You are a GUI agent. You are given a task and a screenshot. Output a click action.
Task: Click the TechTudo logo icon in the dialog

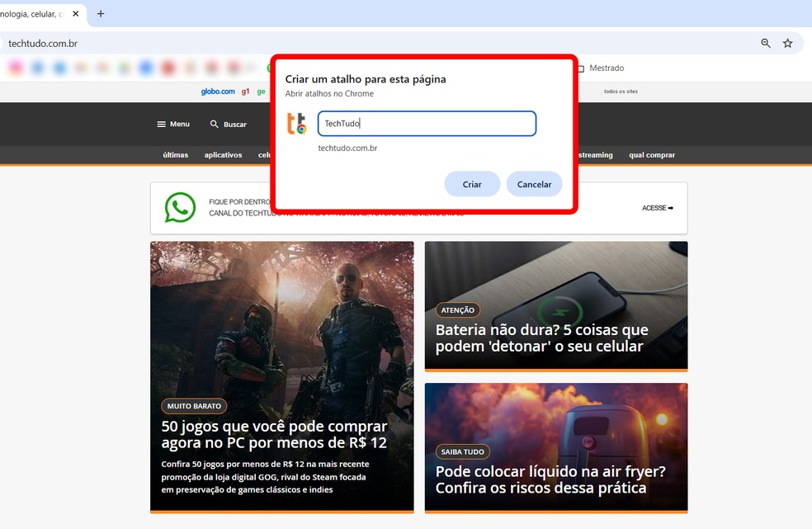(x=297, y=124)
